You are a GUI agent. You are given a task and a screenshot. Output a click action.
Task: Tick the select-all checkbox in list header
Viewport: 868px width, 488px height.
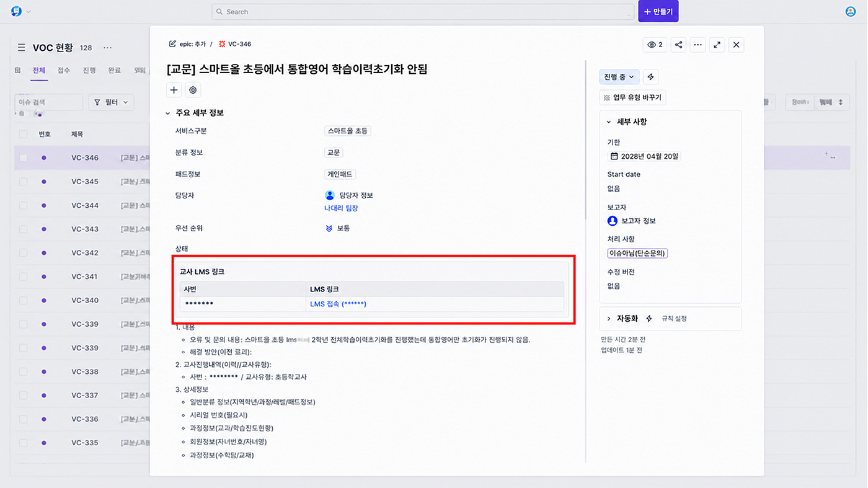pyautogui.click(x=24, y=134)
